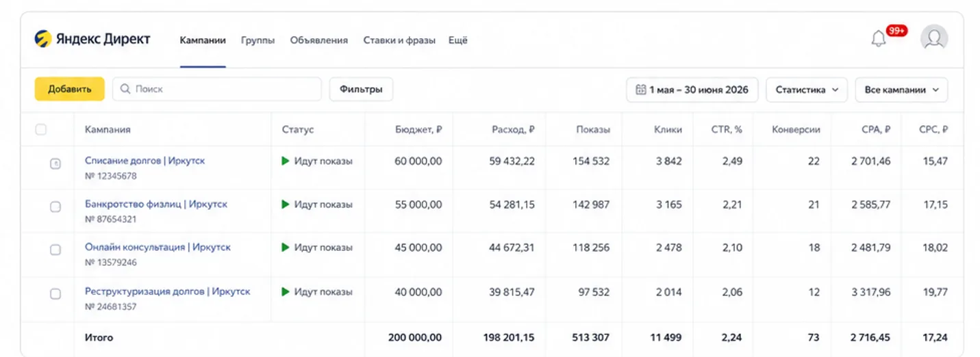Click spend value 44 672,31
The height and width of the screenshot is (357, 980).
512,248
